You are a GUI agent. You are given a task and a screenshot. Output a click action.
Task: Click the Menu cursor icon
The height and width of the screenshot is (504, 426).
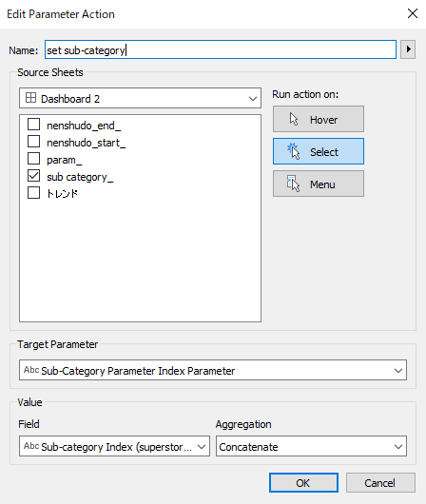[293, 184]
